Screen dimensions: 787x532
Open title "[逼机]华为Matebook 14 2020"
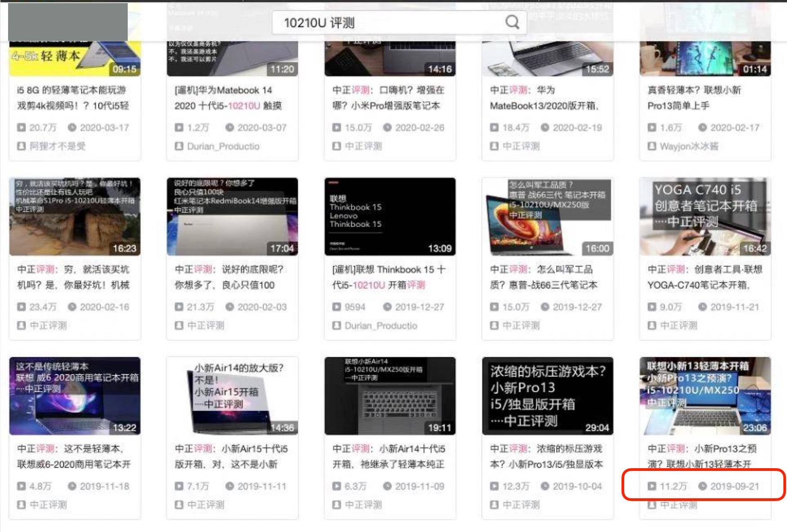[228, 98]
